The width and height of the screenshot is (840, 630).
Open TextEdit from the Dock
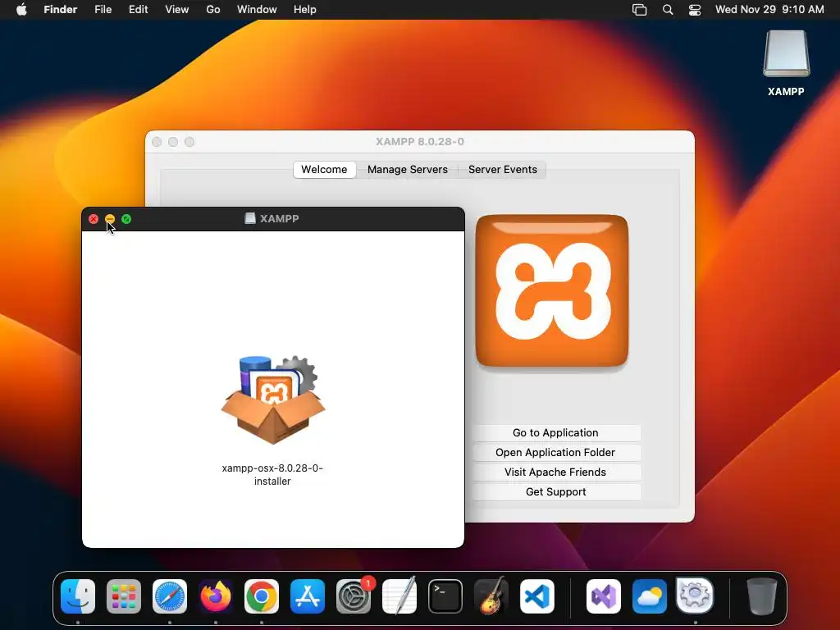coord(399,596)
